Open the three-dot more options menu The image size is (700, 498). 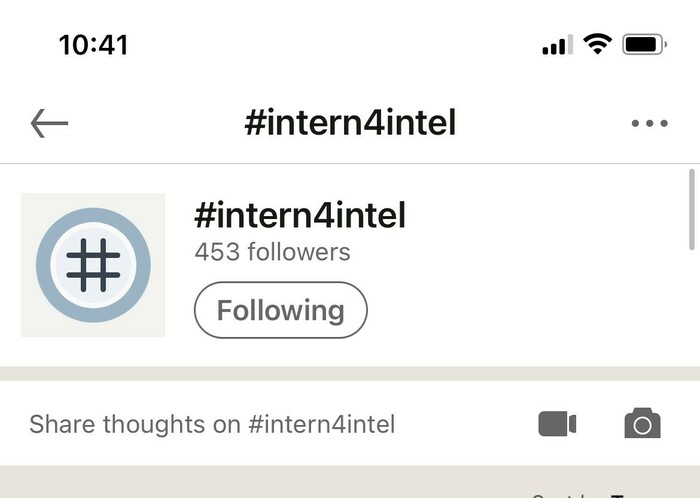pos(649,123)
